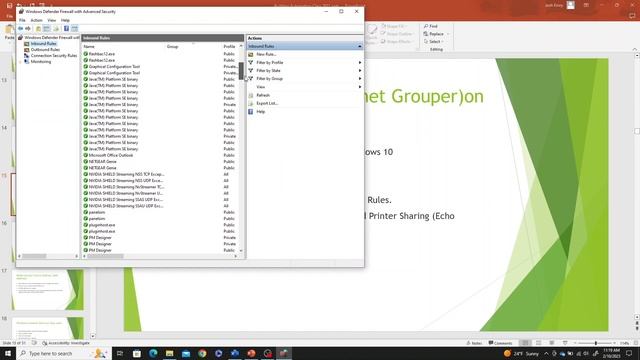
Task: Adjust the PowerPoint zoom slider
Action: 596,343
